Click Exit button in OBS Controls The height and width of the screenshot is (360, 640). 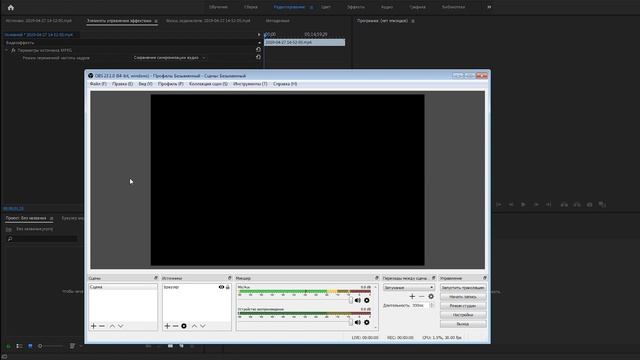point(463,324)
